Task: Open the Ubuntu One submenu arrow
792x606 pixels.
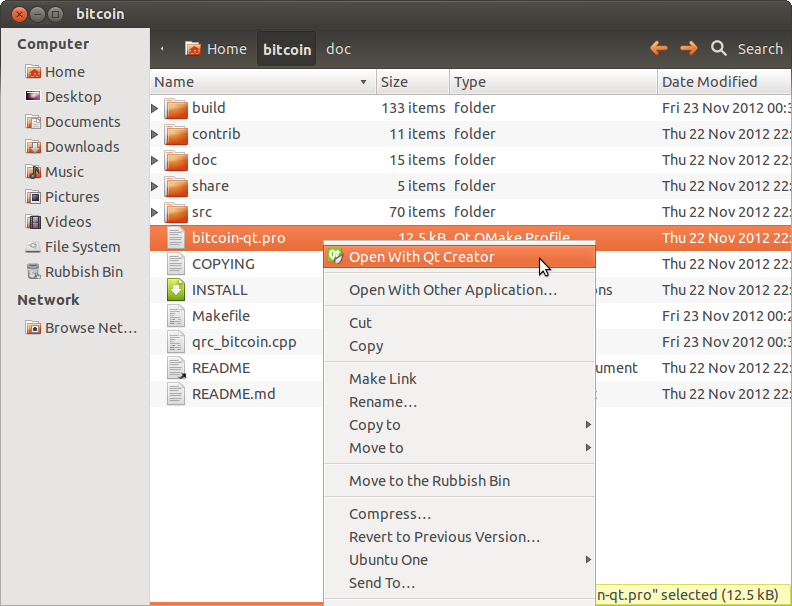Action: [588, 560]
